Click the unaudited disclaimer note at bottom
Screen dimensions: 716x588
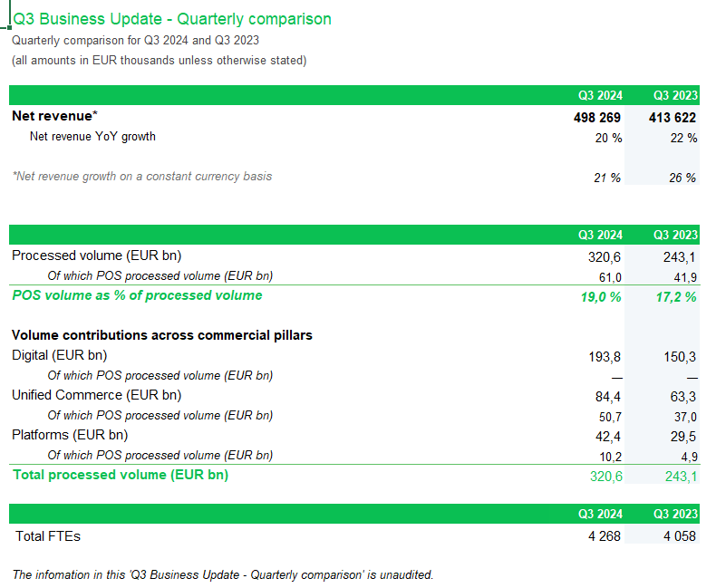tap(223, 574)
